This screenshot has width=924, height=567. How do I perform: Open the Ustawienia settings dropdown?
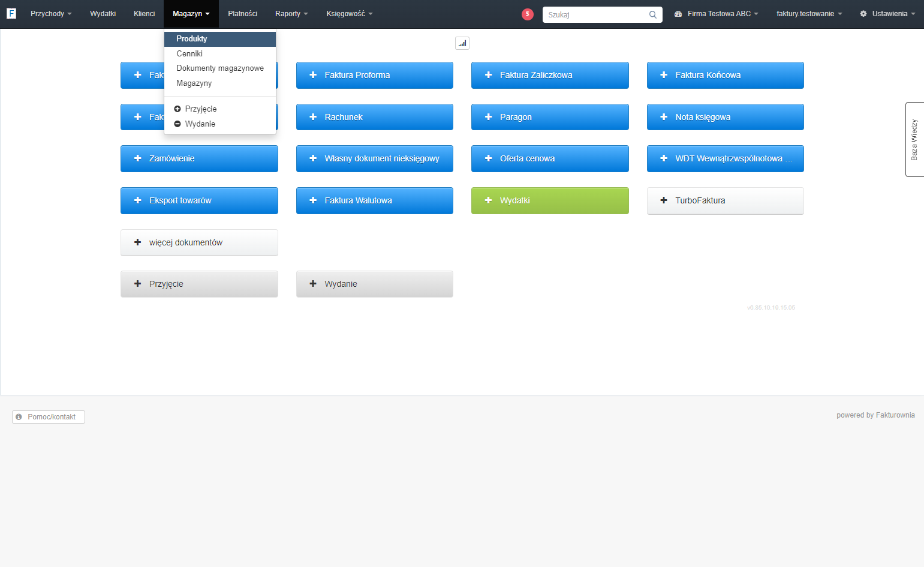pyautogui.click(x=887, y=14)
